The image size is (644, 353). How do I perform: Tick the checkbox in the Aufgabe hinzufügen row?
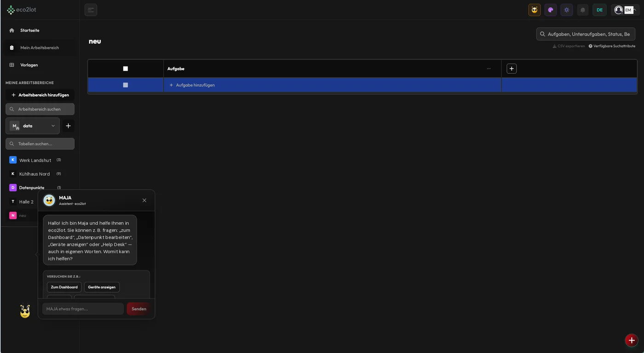126,85
